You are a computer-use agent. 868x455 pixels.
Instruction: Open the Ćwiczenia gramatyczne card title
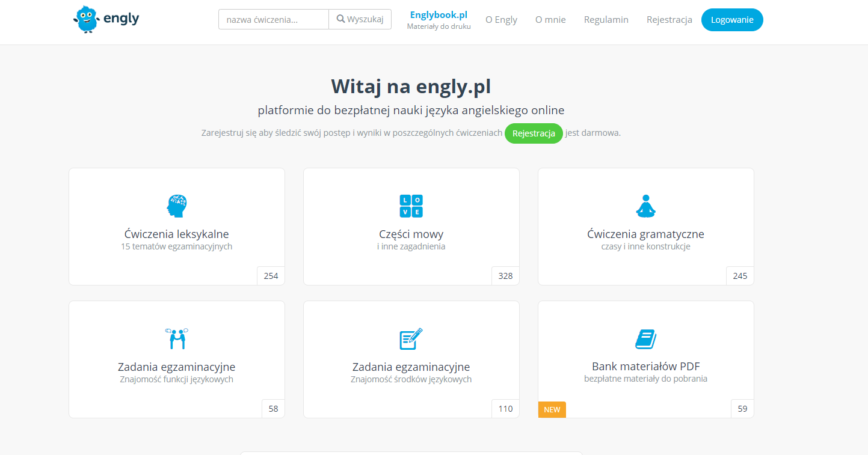(x=645, y=234)
